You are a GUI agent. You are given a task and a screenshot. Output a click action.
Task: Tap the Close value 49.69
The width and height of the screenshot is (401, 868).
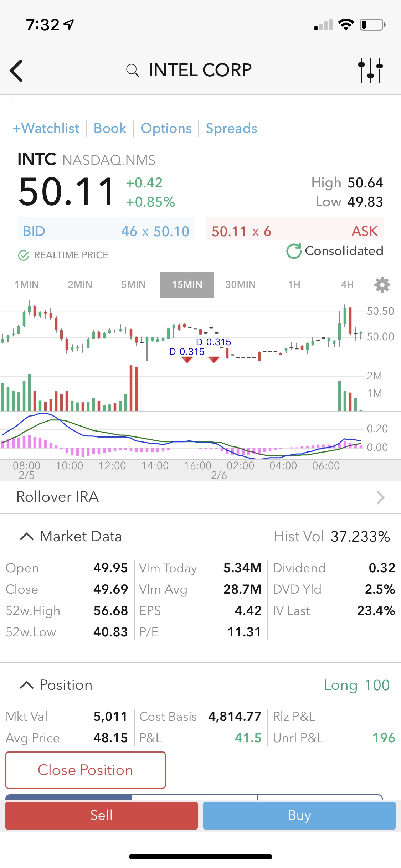point(110,589)
